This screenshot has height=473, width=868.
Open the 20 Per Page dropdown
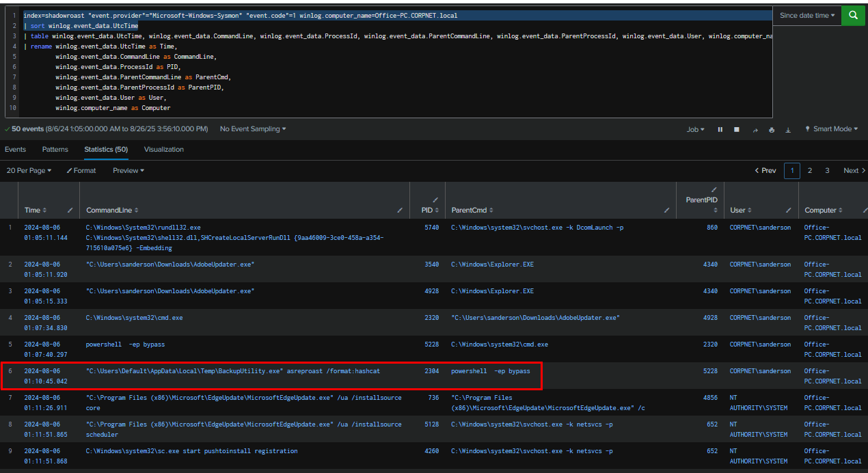coord(29,170)
